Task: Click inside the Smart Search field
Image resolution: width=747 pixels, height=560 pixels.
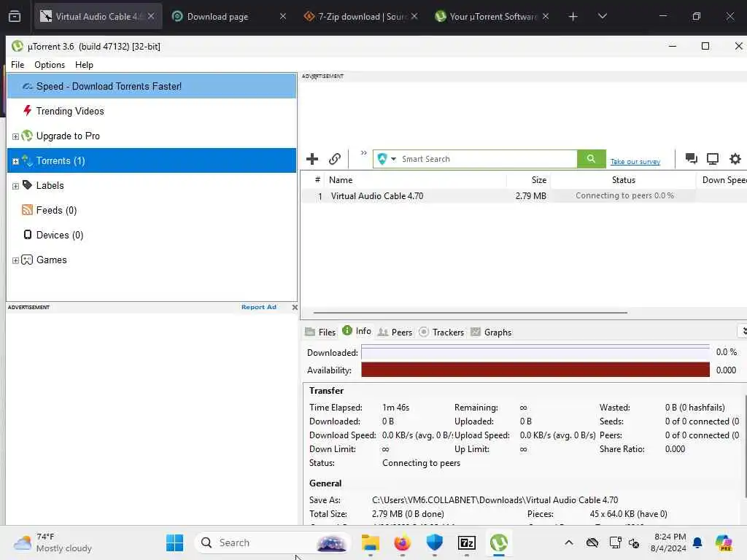Action: coord(488,159)
